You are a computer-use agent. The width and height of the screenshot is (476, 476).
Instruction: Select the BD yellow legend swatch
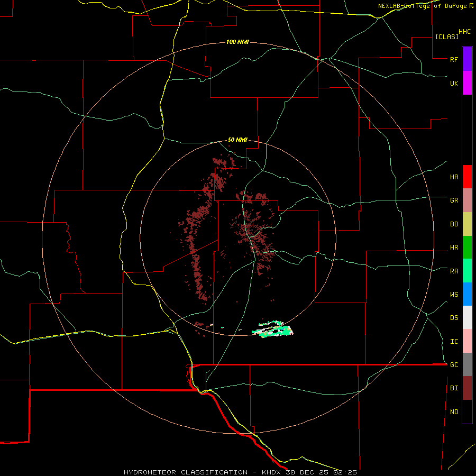pos(467,224)
